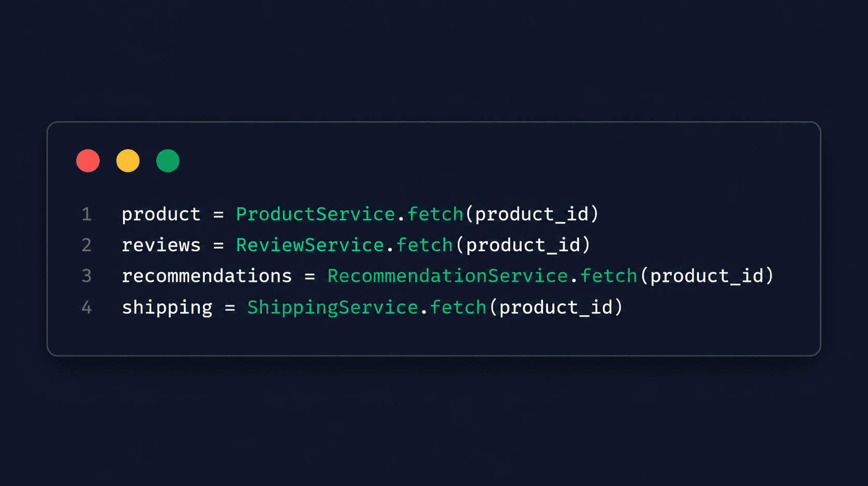Screen dimensions: 868x486
Task: Click the shipping variable name
Action: point(167,308)
